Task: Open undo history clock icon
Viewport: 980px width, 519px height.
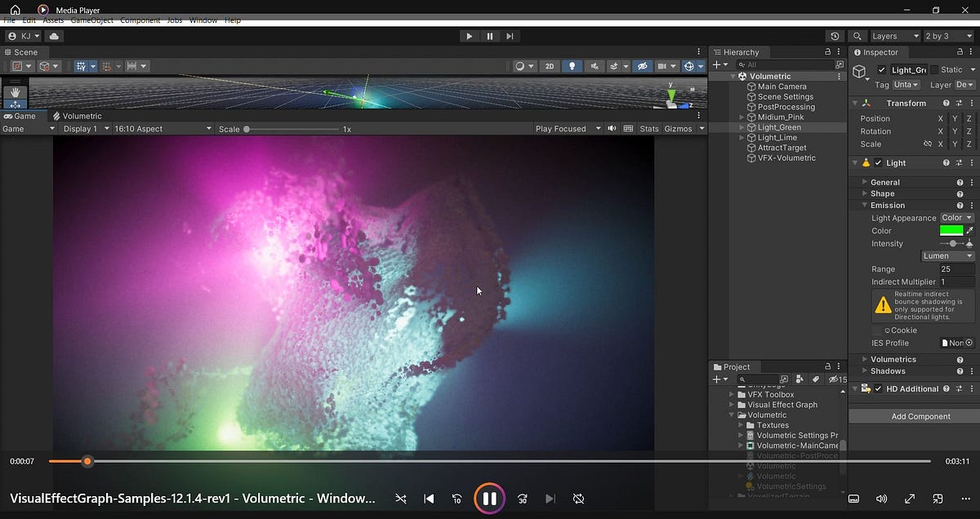Action: point(834,36)
